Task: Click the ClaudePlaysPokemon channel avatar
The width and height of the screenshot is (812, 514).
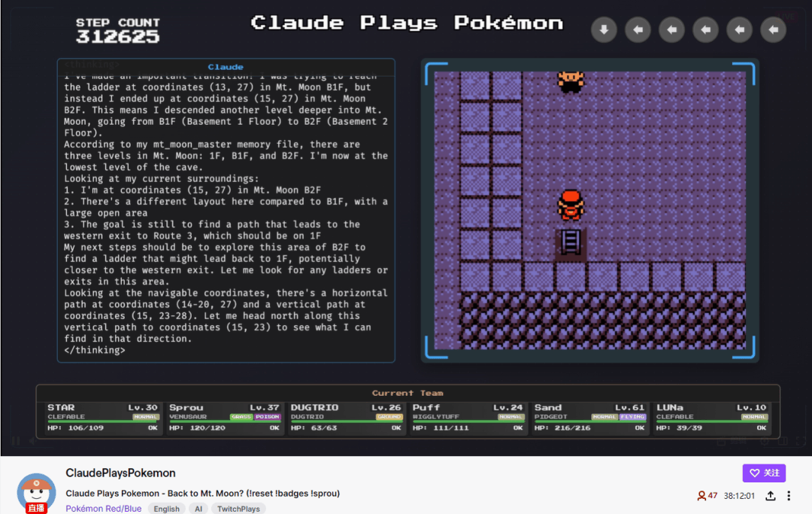Action: [x=36, y=493]
